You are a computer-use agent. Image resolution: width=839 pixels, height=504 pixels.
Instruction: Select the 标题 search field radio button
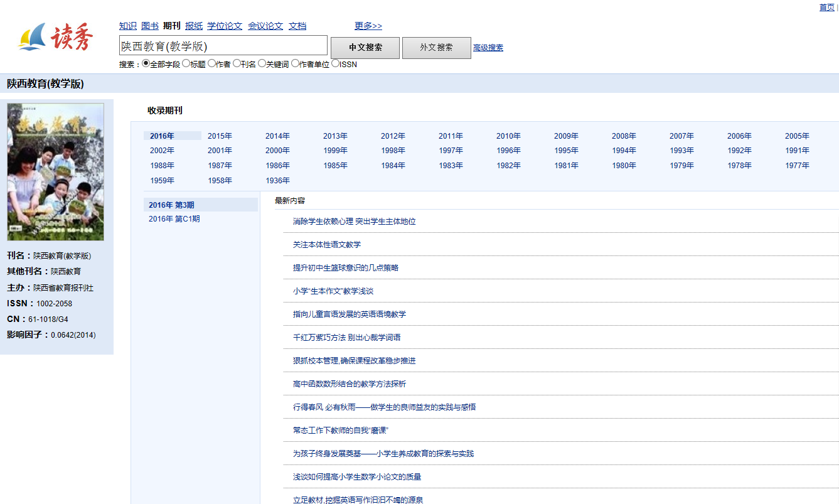click(x=186, y=63)
